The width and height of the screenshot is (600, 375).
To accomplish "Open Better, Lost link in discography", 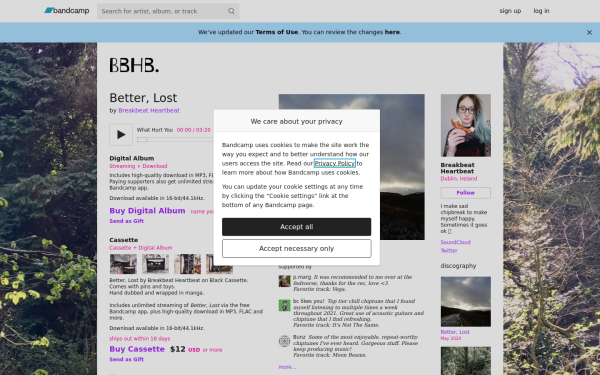I will (x=455, y=332).
